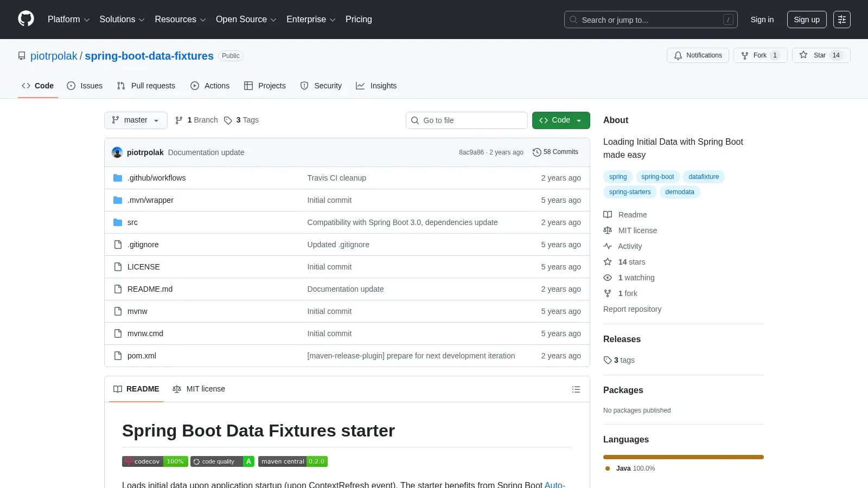Click the fork icon beside 1 fork
The width and height of the screenshot is (868, 488).
tap(608, 293)
